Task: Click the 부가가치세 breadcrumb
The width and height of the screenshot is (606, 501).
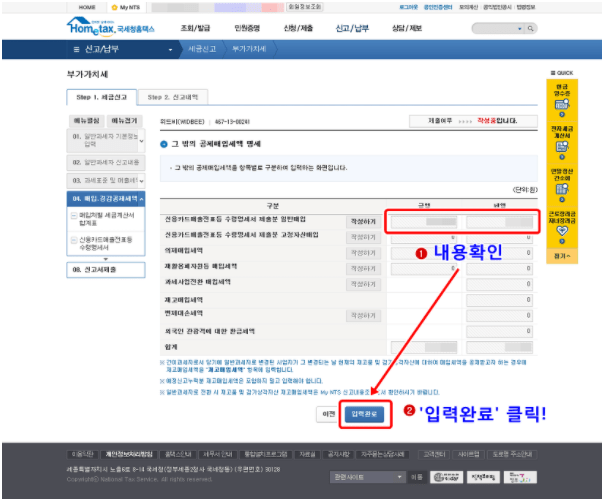Action: [x=249, y=49]
